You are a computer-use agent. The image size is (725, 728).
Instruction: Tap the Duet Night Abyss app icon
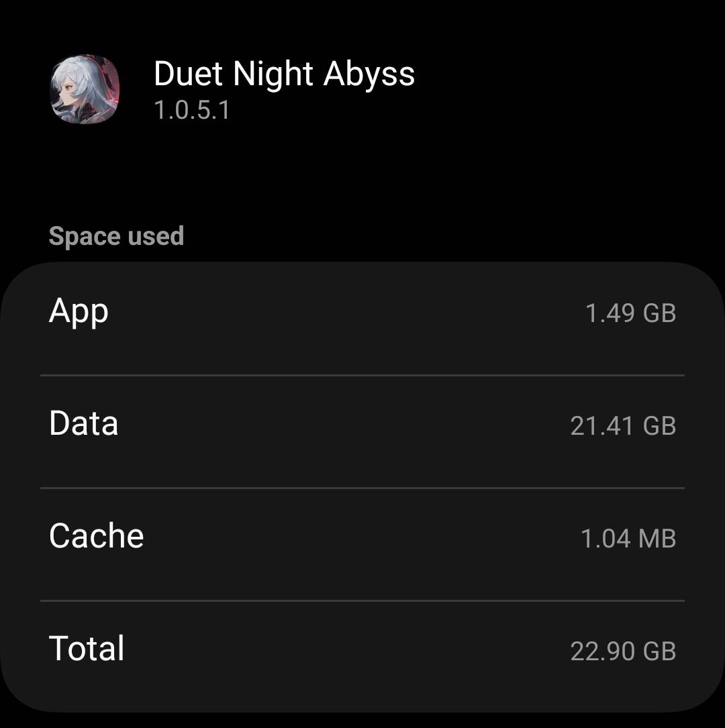(x=85, y=90)
